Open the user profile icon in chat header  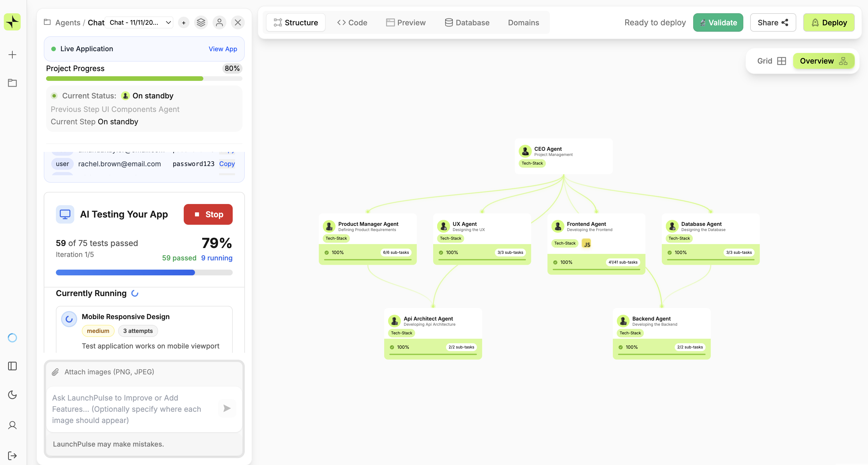coord(219,22)
